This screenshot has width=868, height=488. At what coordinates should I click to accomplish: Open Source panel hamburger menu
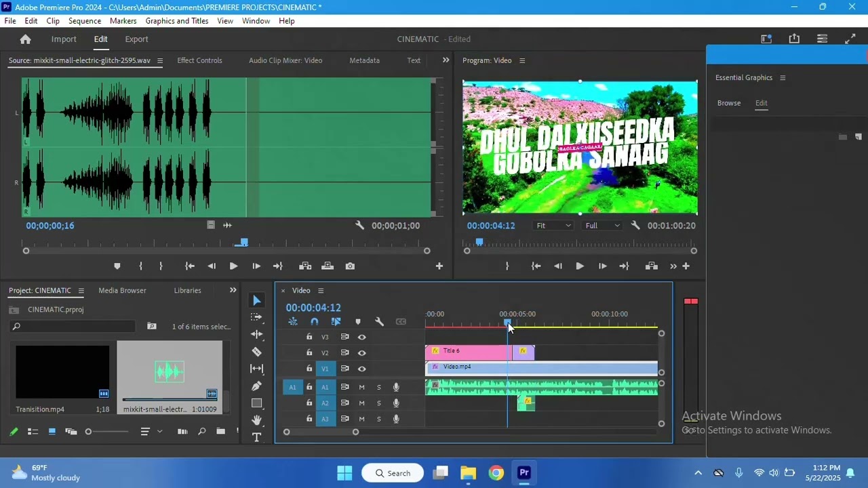(160, 61)
